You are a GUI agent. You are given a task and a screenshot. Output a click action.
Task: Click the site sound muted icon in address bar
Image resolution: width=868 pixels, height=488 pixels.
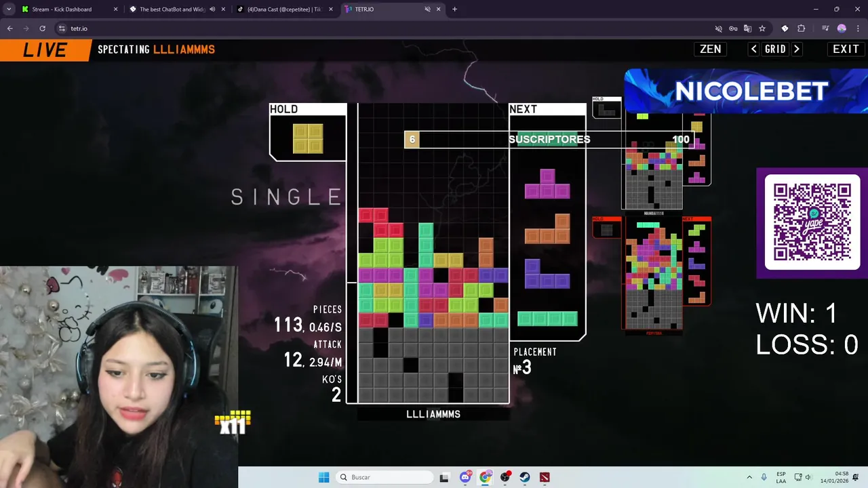719,28
